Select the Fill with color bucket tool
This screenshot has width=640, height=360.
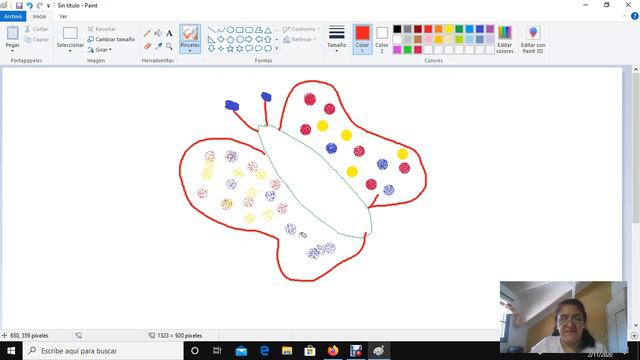pos(158,33)
